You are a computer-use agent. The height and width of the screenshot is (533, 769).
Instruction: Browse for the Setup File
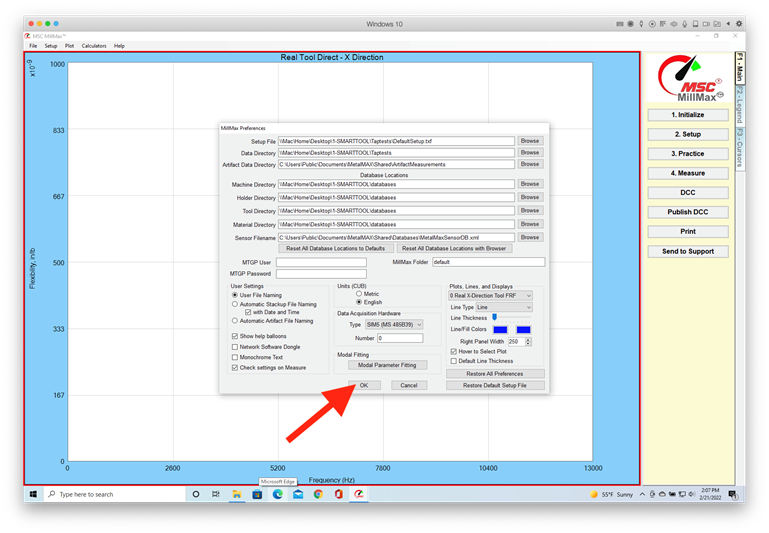530,141
